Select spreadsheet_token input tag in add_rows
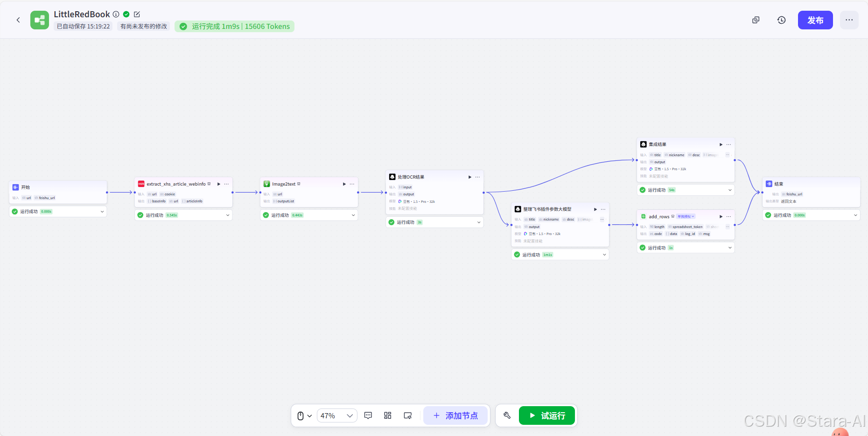The image size is (868, 436). pos(686,227)
